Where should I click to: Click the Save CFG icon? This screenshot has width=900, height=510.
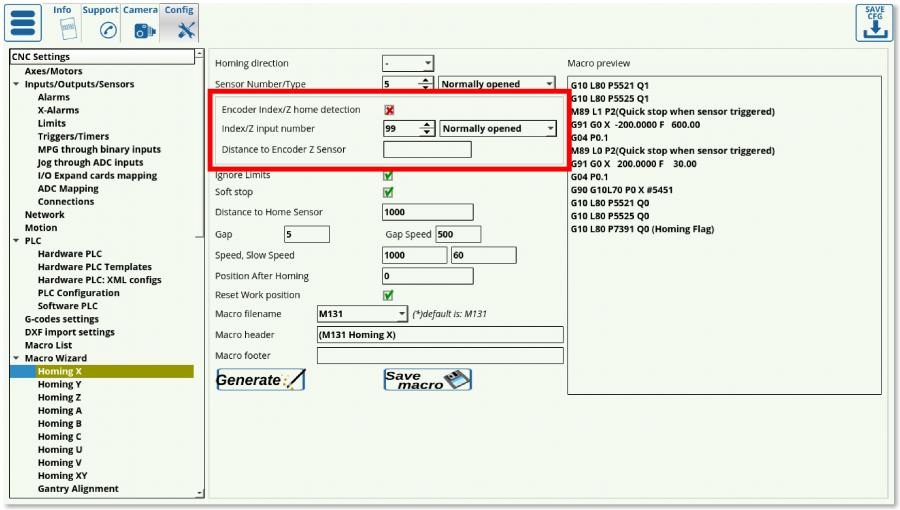[874, 23]
